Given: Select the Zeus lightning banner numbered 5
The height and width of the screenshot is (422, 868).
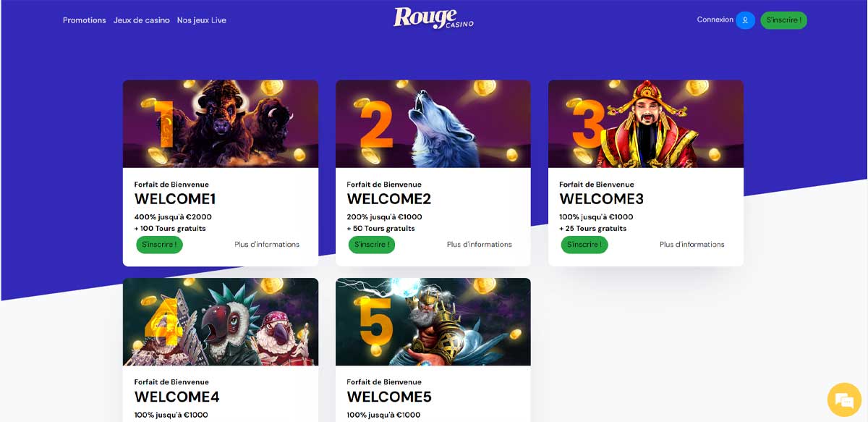Looking at the screenshot, I should (433, 322).
